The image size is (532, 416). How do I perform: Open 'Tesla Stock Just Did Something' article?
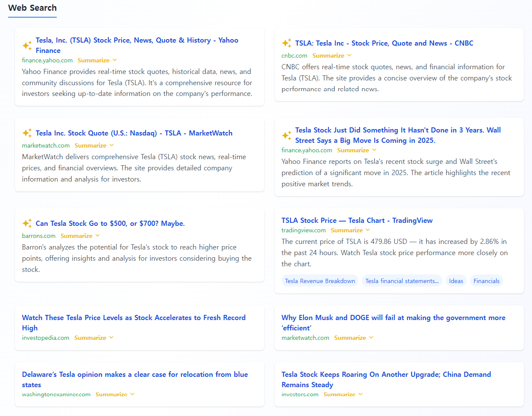[398, 135]
